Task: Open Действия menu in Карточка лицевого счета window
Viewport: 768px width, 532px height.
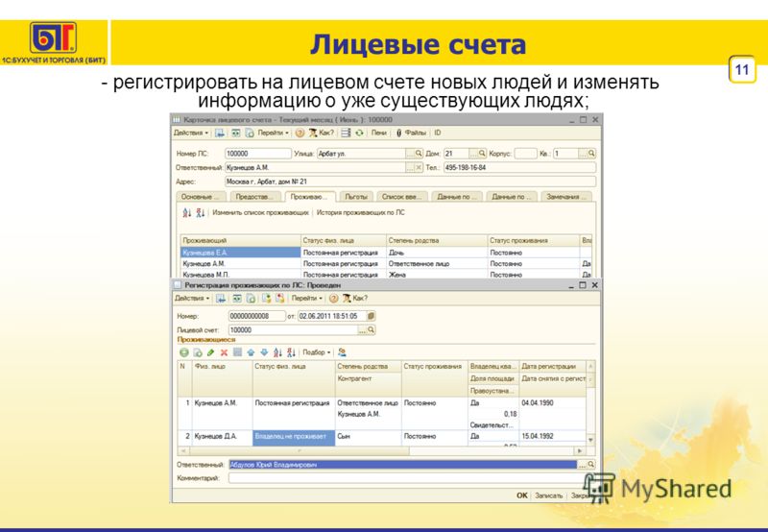Action: 190,133
